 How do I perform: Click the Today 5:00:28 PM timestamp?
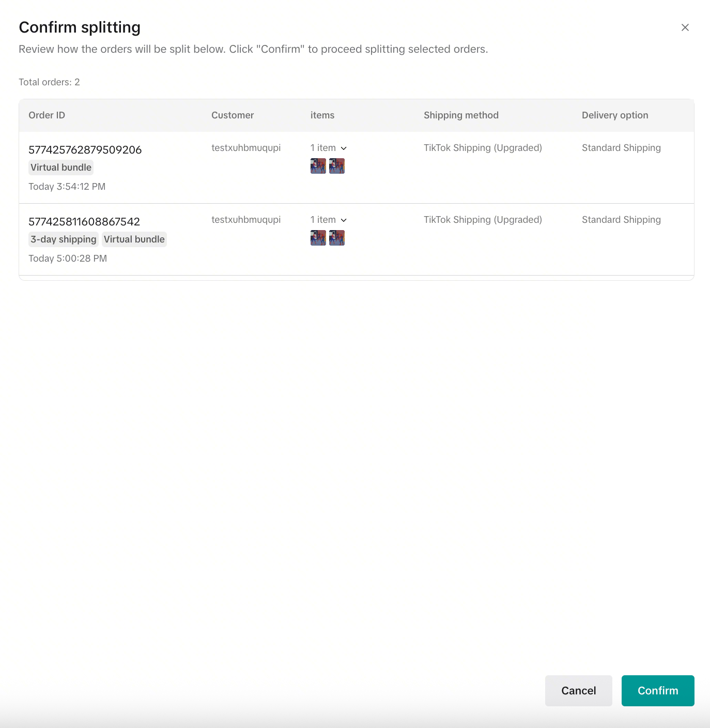click(x=68, y=259)
